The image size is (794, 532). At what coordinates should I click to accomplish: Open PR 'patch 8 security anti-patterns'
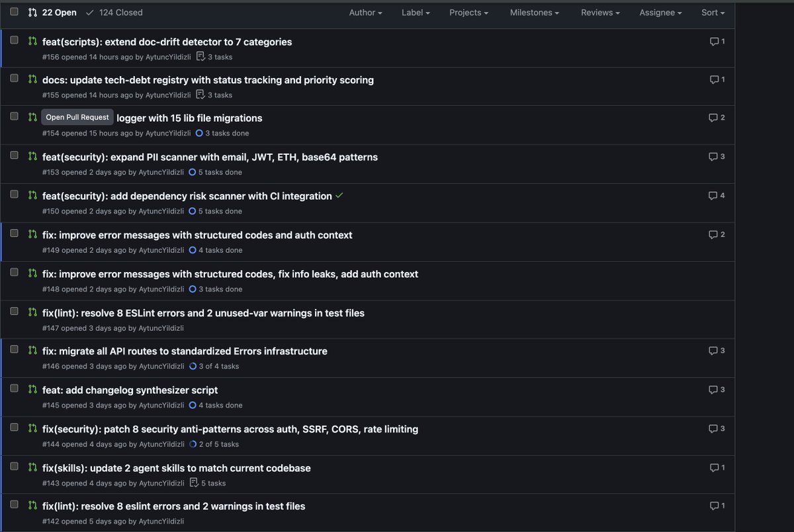pyautogui.click(x=230, y=429)
